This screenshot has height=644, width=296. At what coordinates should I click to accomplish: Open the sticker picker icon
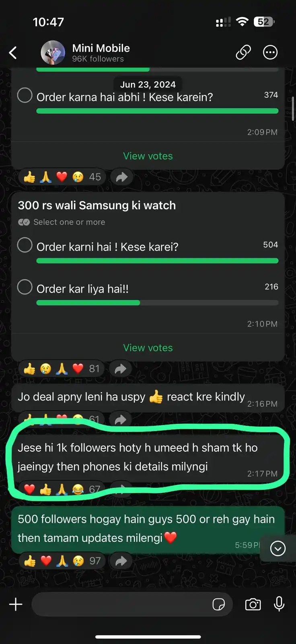[219, 604]
